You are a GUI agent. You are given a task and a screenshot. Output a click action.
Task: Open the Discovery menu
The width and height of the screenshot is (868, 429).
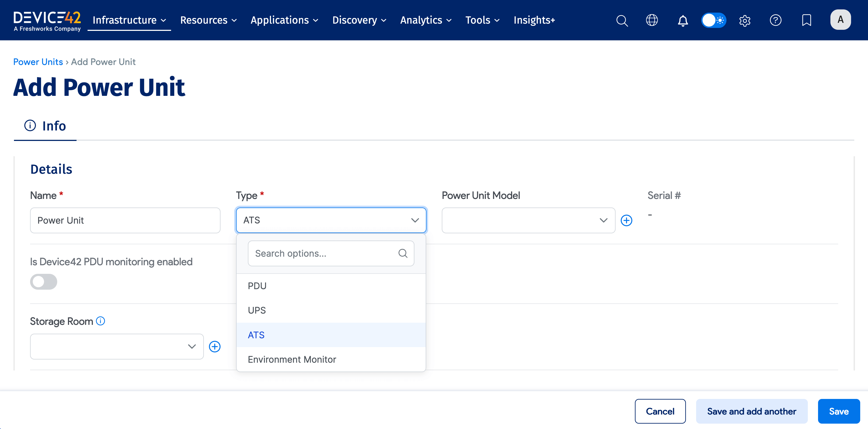click(x=359, y=20)
